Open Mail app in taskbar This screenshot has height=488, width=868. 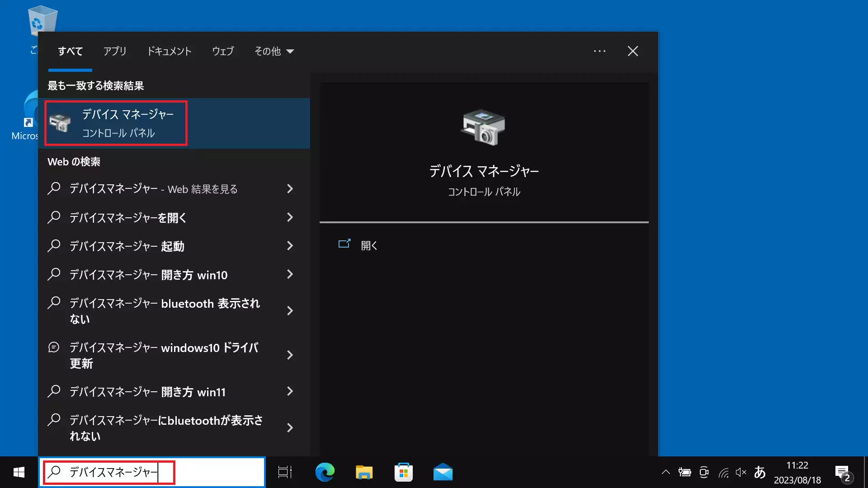[x=442, y=471]
